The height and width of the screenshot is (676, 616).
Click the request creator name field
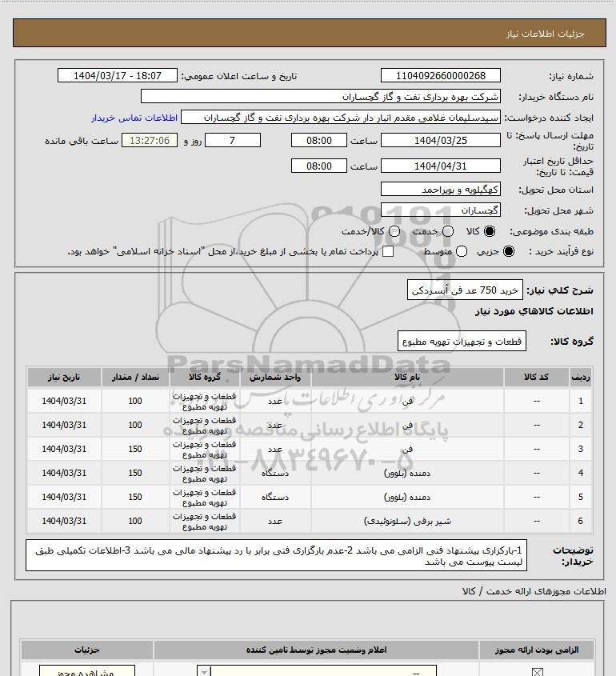(x=341, y=118)
